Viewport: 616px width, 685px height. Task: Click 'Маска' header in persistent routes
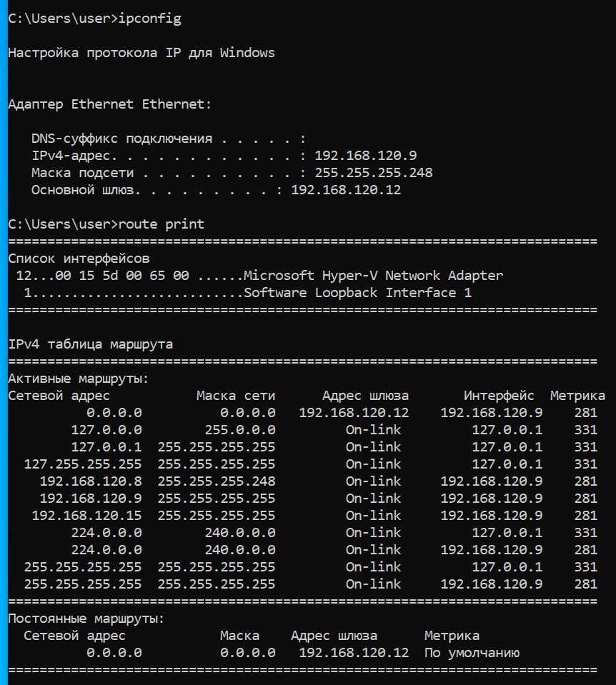[x=239, y=636]
